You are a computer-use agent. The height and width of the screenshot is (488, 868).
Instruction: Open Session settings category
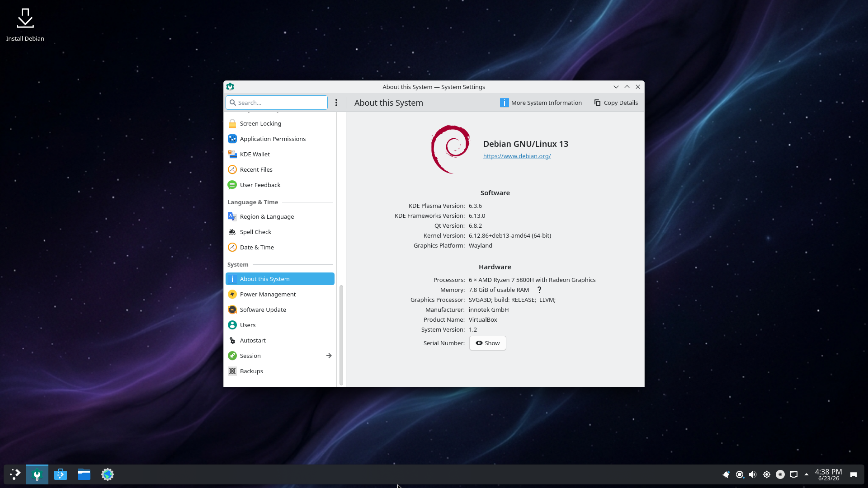click(x=280, y=356)
